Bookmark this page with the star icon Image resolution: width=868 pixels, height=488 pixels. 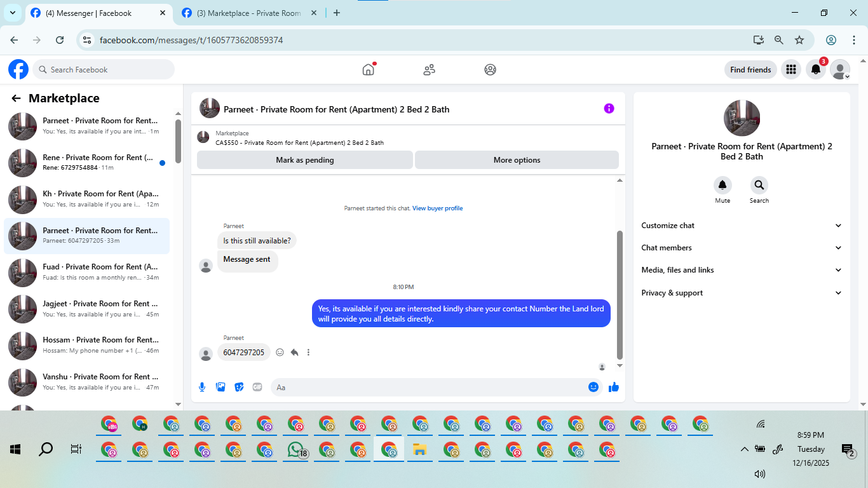[x=799, y=40]
